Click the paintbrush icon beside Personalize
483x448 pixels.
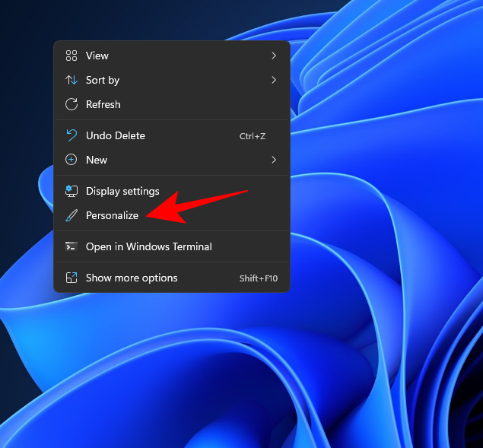[71, 215]
